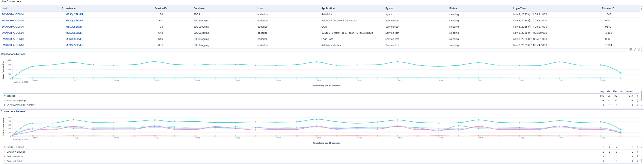Open the User column header menu
The height and width of the screenshot is (164, 644).
(260, 8)
